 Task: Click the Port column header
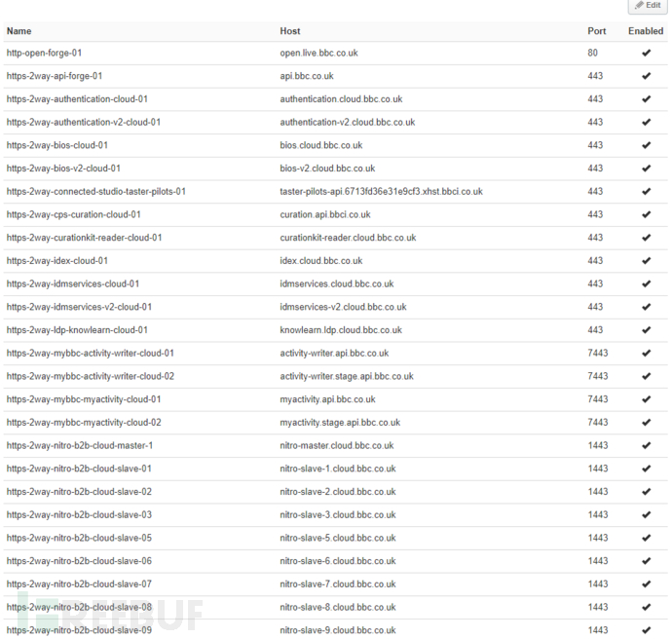click(597, 31)
